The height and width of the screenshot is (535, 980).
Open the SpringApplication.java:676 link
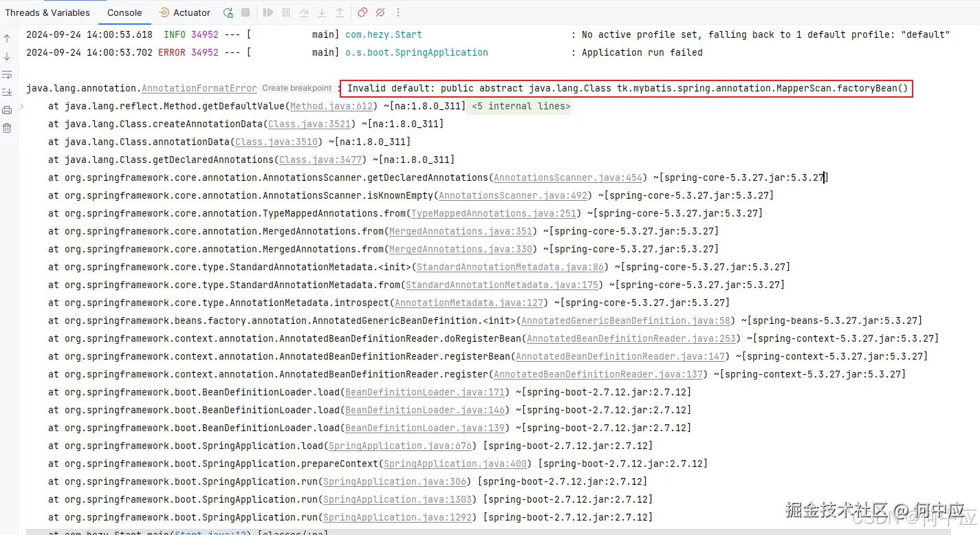400,446
